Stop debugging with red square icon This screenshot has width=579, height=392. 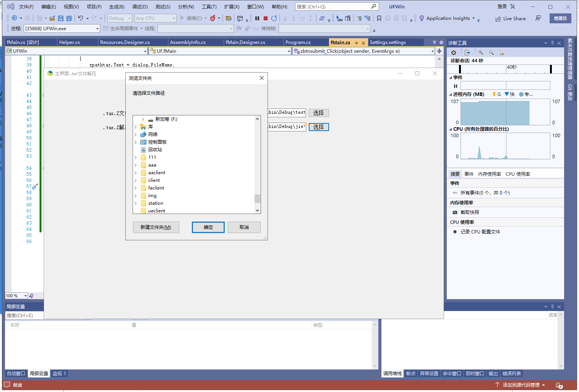pyautogui.click(x=266, y=18)
